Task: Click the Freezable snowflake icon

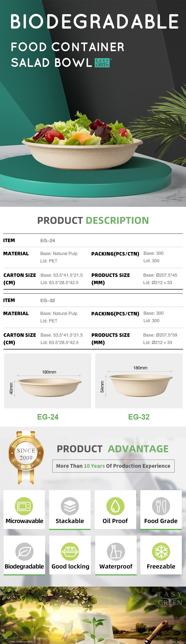Action: click(161, 552)
